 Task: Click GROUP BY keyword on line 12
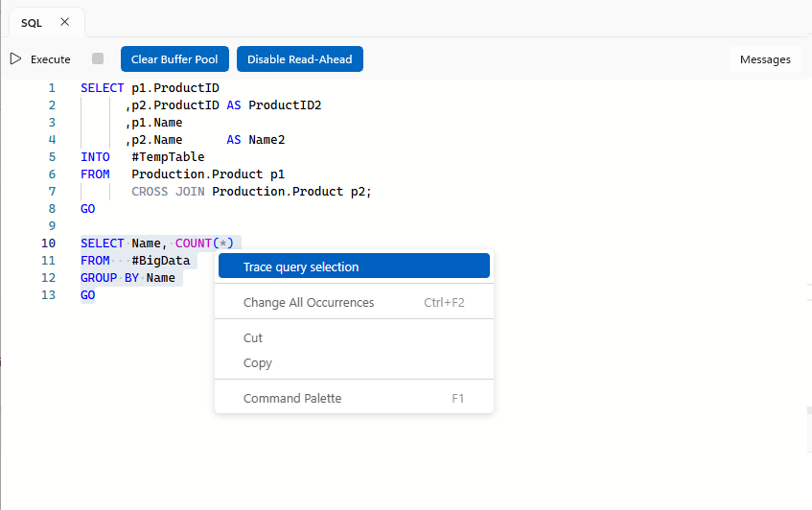(110, 278)
